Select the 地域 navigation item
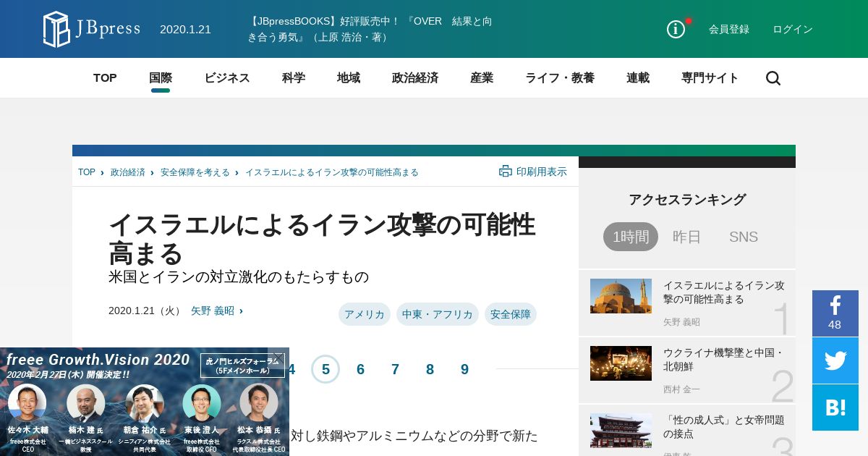 click(x=349, y=78)
